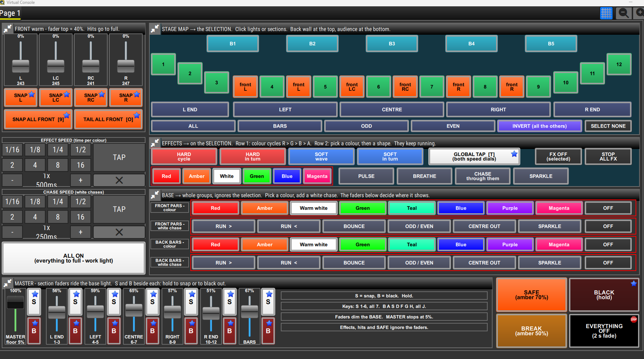Viewport: 644px width, 359px height.
Task: Collapse the STAGE MAP frame
Action: [155, 29]
